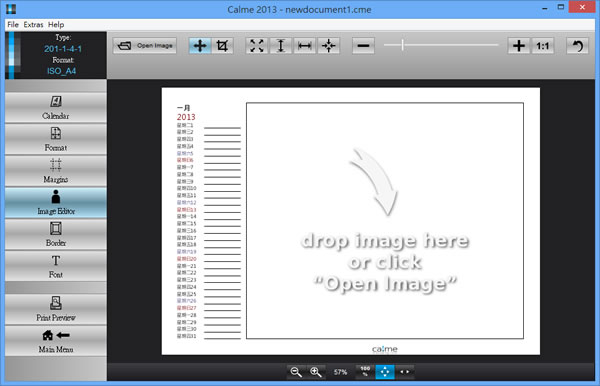
Task: Center the image with inward arrows icon
Action: [x=328, y=46]
